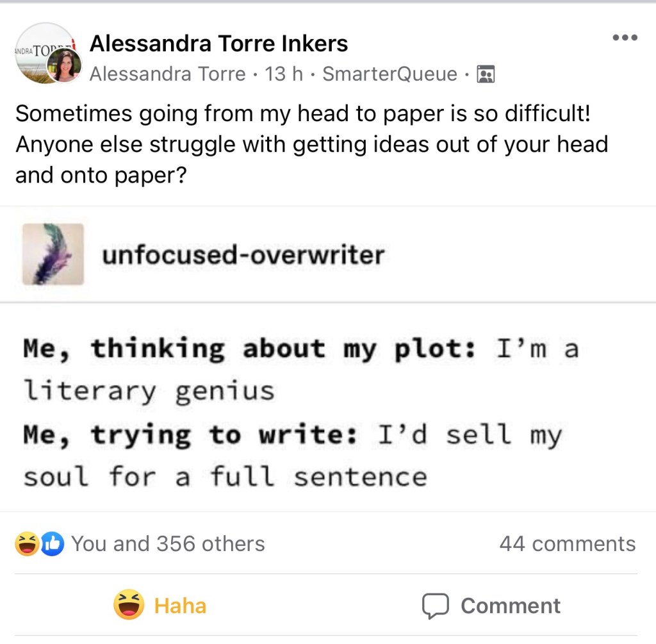Click the blue Like thumb reaction icon

(53, 544)
